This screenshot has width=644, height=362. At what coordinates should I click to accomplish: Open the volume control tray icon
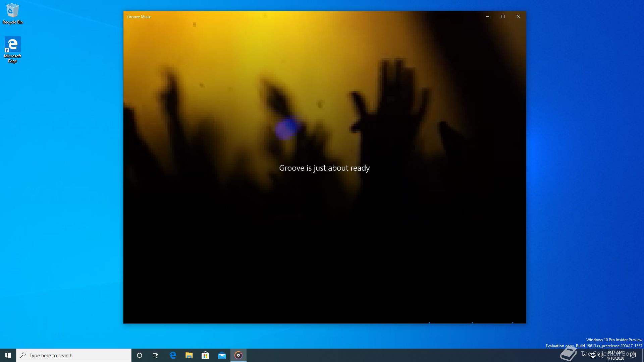point(601,355)
